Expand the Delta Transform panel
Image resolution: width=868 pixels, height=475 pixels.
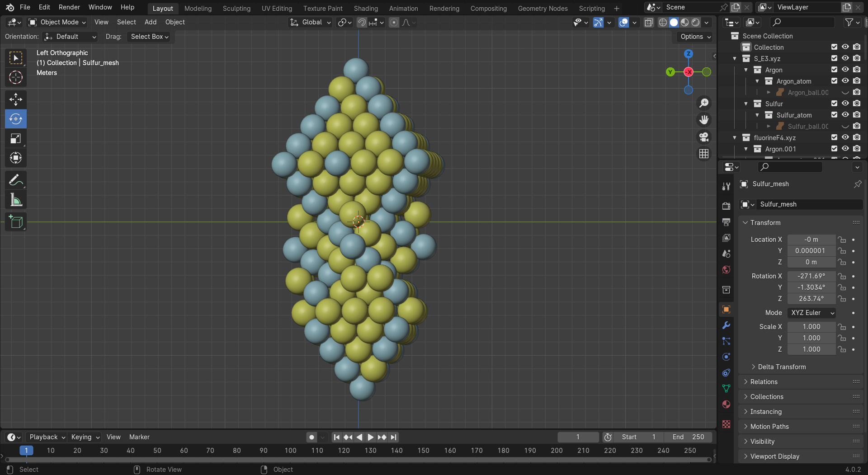pos(781,367)
